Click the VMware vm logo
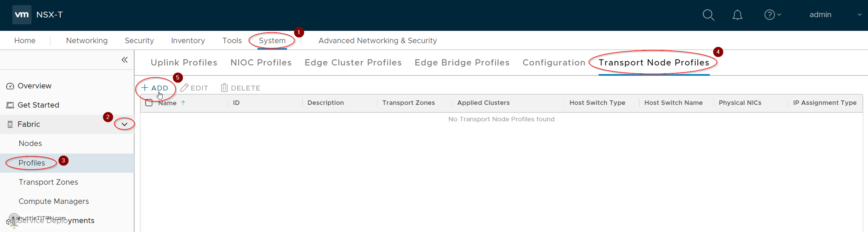The width and height of the screenshot is (868, 232). click(22, 15)
